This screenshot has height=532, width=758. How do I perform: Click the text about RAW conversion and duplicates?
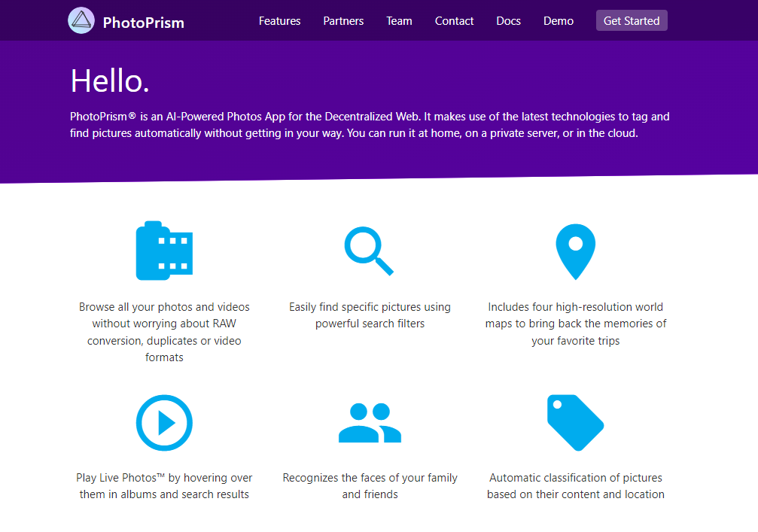point(164,332)
